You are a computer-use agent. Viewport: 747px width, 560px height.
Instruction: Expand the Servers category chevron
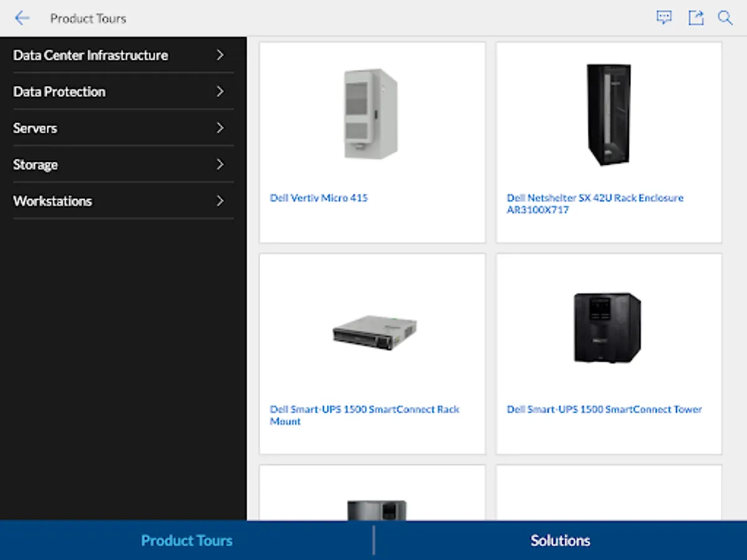(220, 128)
